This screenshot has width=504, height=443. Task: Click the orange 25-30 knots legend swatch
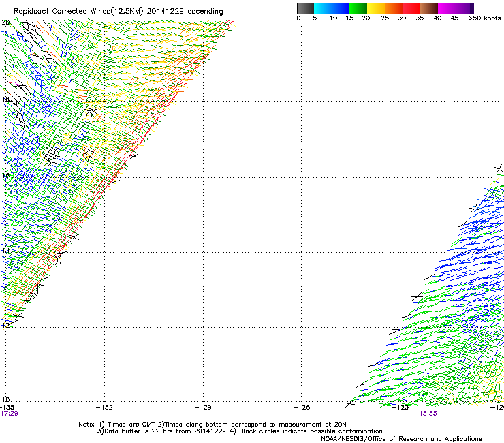394,8
